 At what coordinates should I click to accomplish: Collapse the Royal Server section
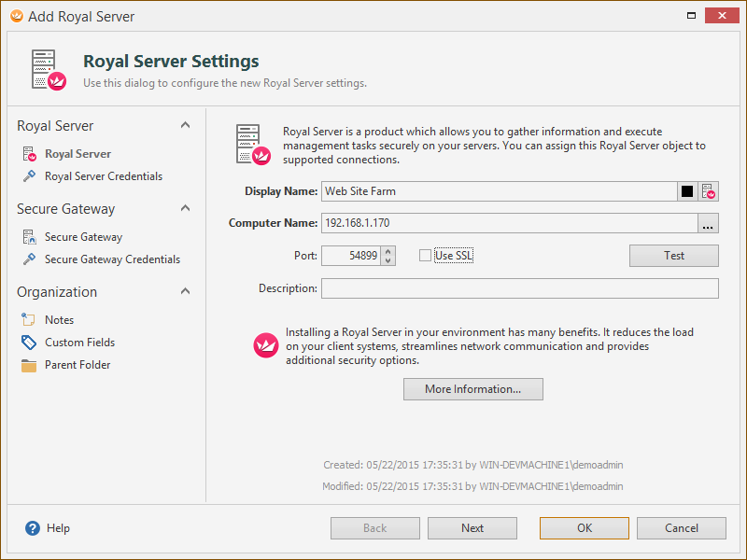tap(185, 125)
